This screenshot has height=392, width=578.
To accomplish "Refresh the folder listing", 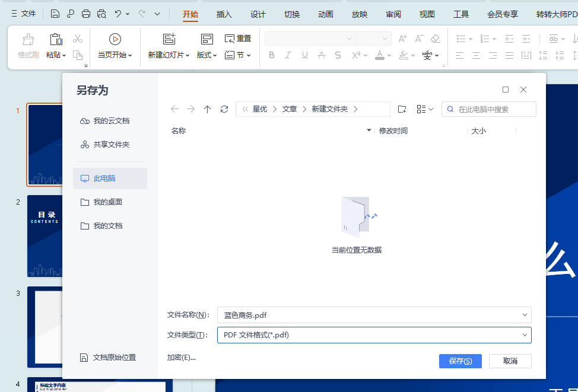I will tap(224, 109).
